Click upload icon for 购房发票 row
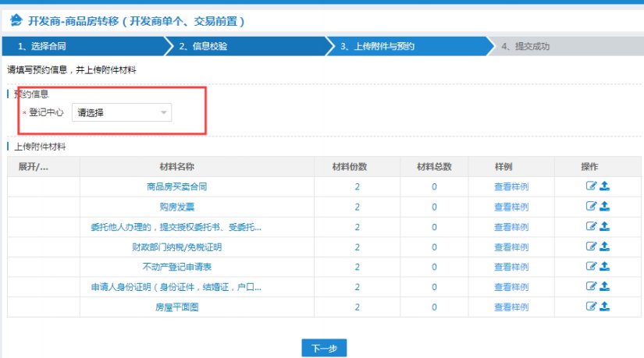644x358 pixels. 604,206
